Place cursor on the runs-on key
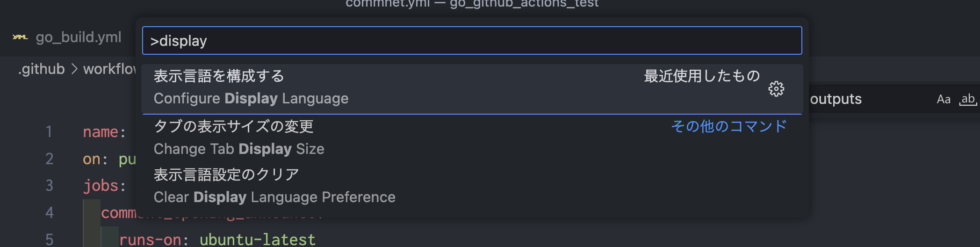Viewport: 980px width, 247px height. (x=150, y=240)
